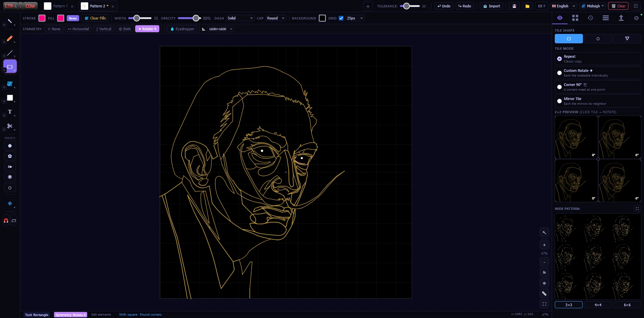Open the Cap style dropdown
Image resolution: width=644 pixels, height=318 pixels.
(x=276, y=18)
